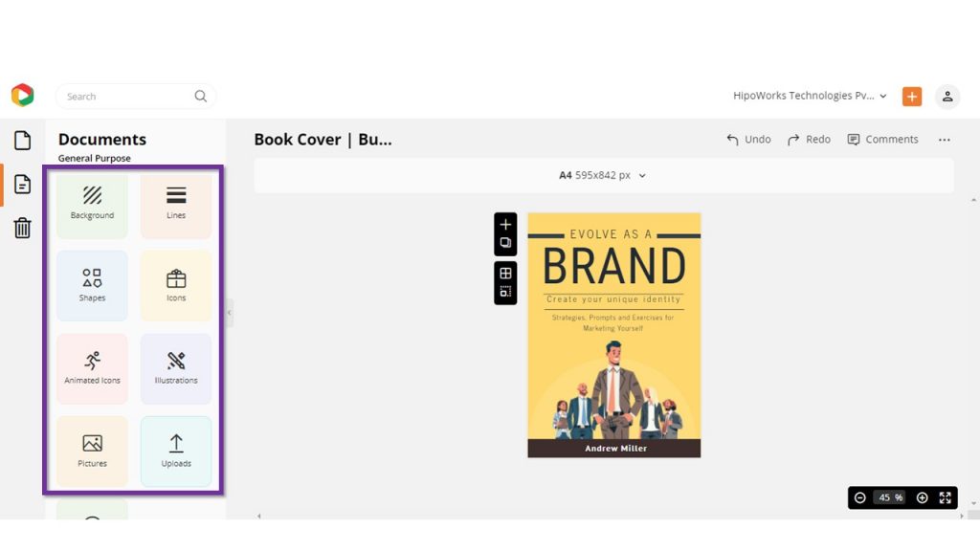Open the blank page sidebar icon
980x551 pixels.
click(23, 141)
